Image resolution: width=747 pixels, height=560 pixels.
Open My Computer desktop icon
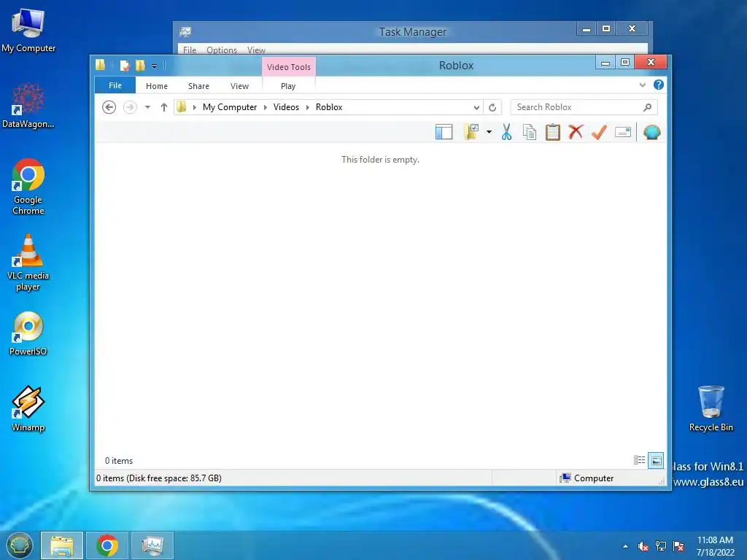click(28, 30)
